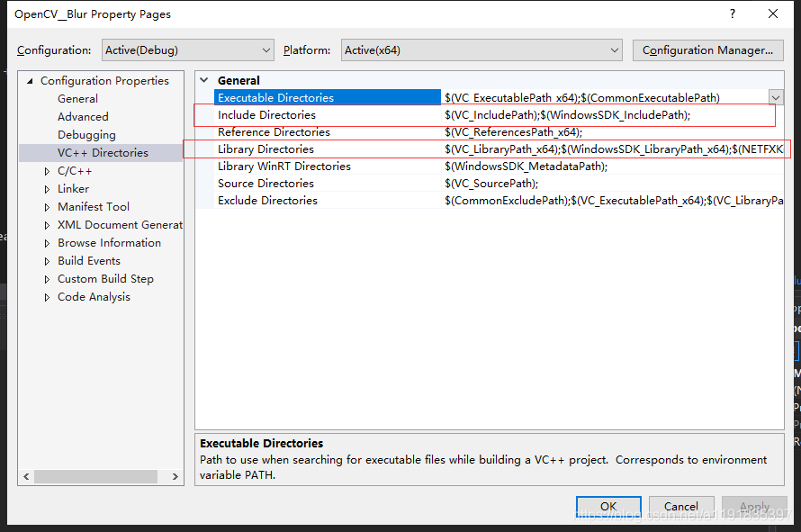Select the Manifest Tool label
The width and height of the screenshot is (801, 532).
[94, 206]
